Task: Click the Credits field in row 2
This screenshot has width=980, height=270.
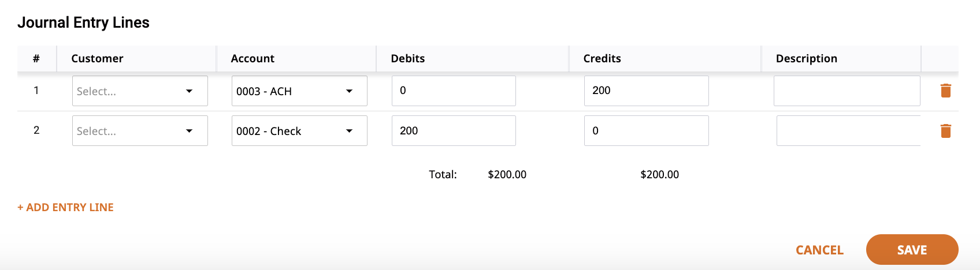Action: [646, 130]
